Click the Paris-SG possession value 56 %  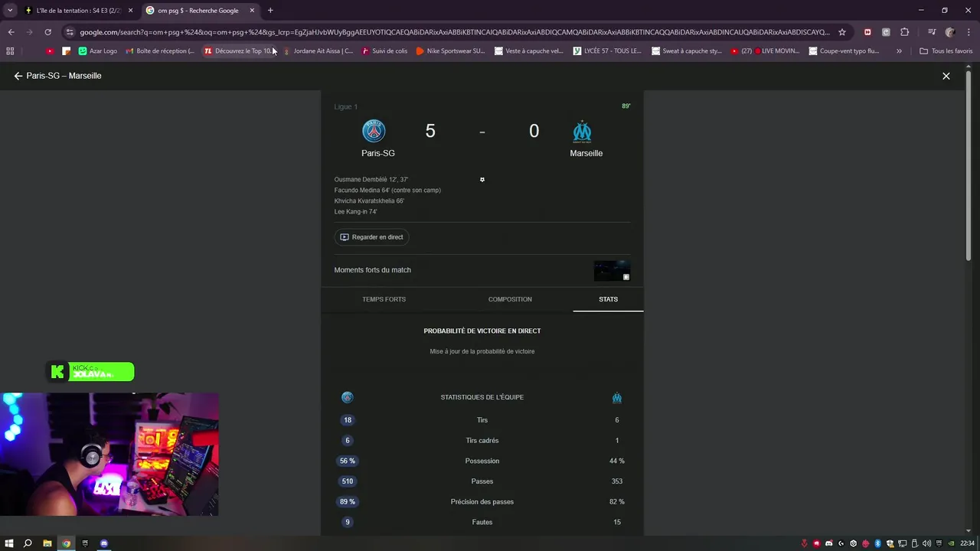(348, 461)
